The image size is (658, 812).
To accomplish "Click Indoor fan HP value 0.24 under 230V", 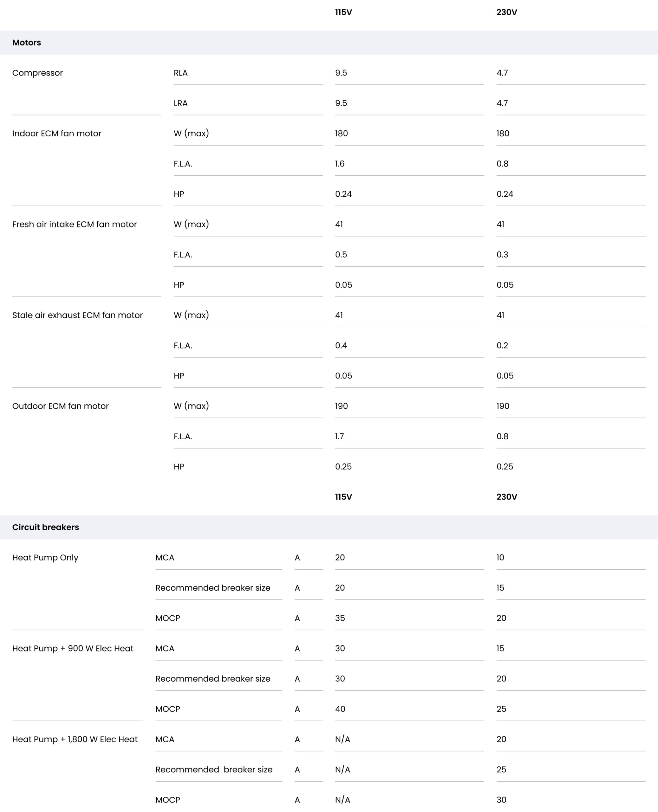I will (x=505, y=194).
